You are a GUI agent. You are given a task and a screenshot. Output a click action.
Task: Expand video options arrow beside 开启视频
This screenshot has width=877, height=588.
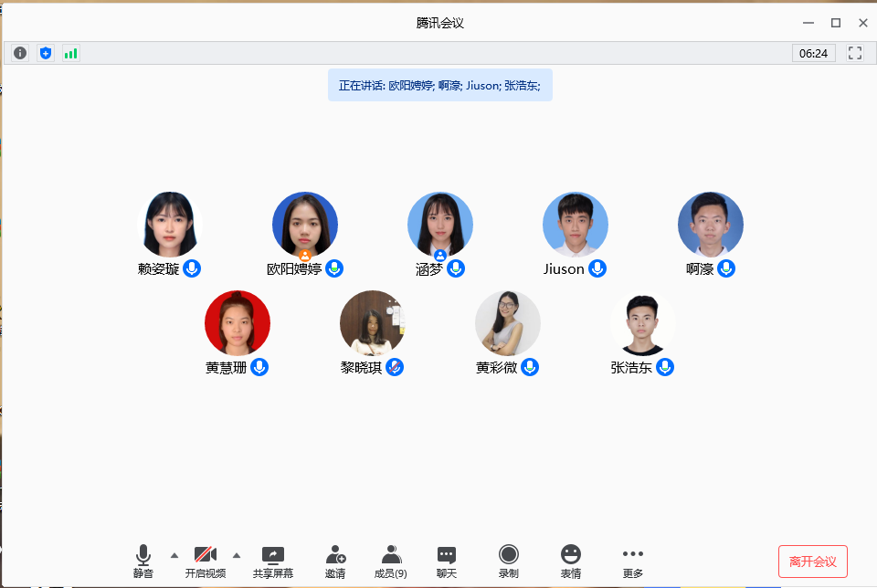click(237, 555)
